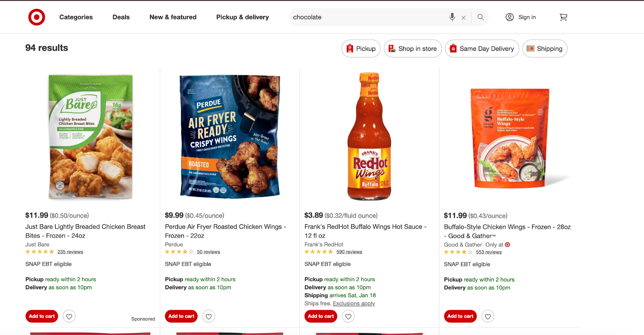Open the shopping cart icon

click(563, 17)
